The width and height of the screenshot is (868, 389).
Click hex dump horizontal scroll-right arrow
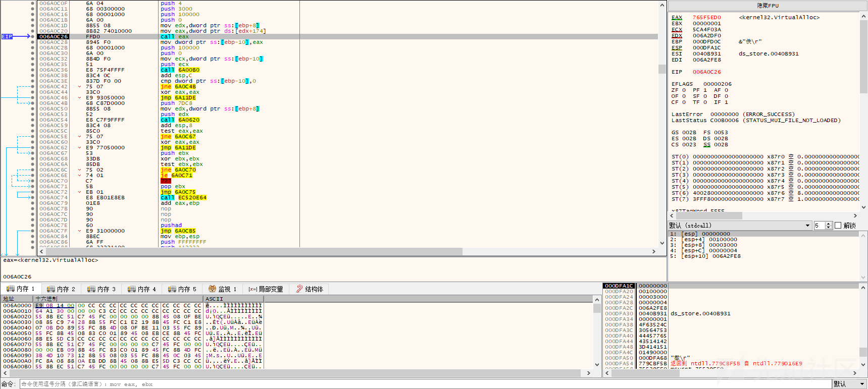click(x=589, y=373)
